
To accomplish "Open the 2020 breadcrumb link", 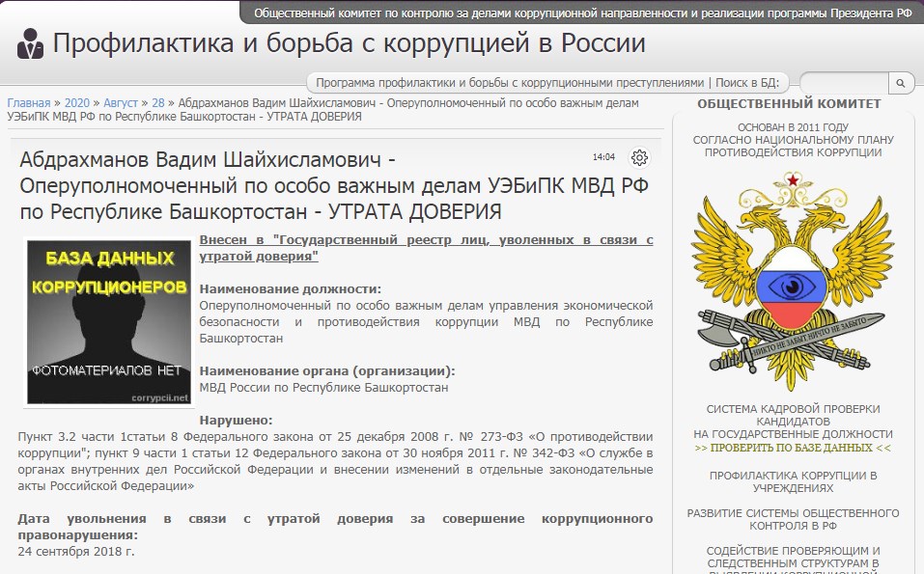I will tap(76, 103).
